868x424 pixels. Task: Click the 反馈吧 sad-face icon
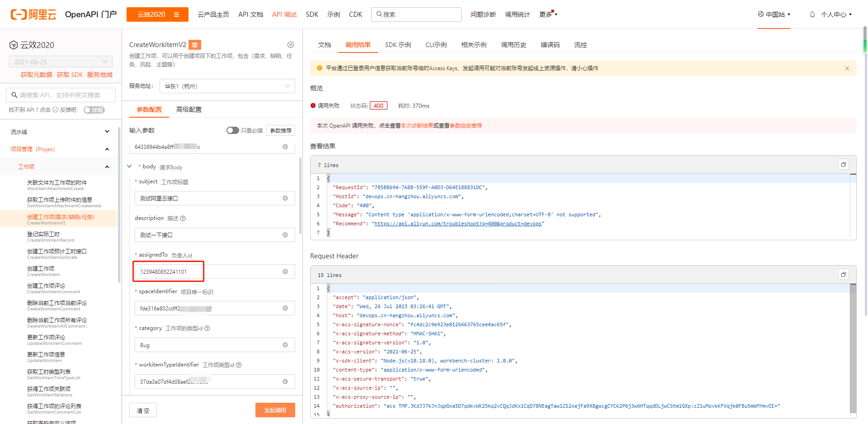55,110
